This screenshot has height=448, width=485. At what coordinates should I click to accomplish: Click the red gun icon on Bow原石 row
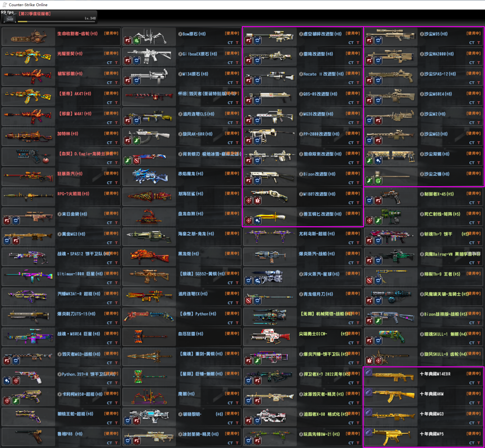[128, 40]
